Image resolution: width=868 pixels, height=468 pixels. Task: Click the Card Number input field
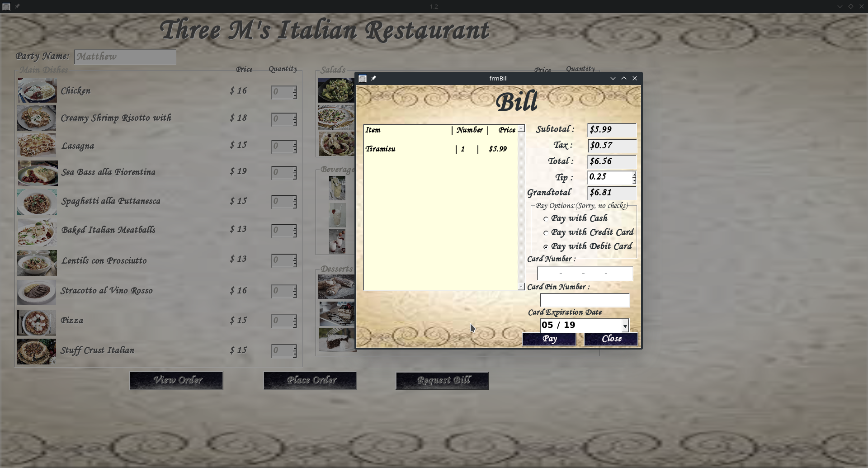pos(585,274)
